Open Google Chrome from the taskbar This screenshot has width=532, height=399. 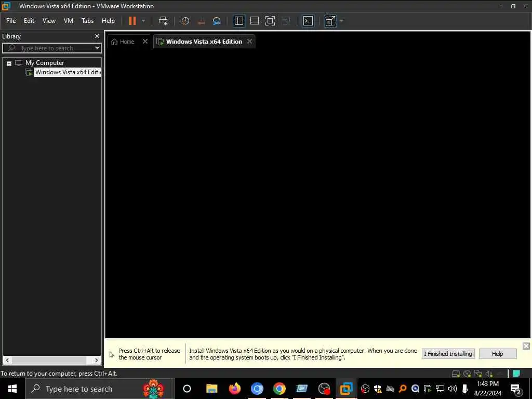[x=279, y=389]
